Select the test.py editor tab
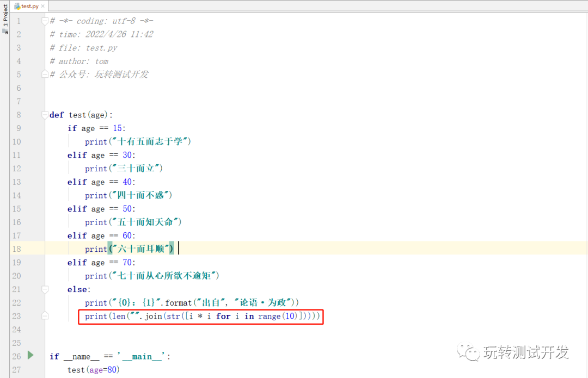The image size is (588, 378). pos(29,6)
